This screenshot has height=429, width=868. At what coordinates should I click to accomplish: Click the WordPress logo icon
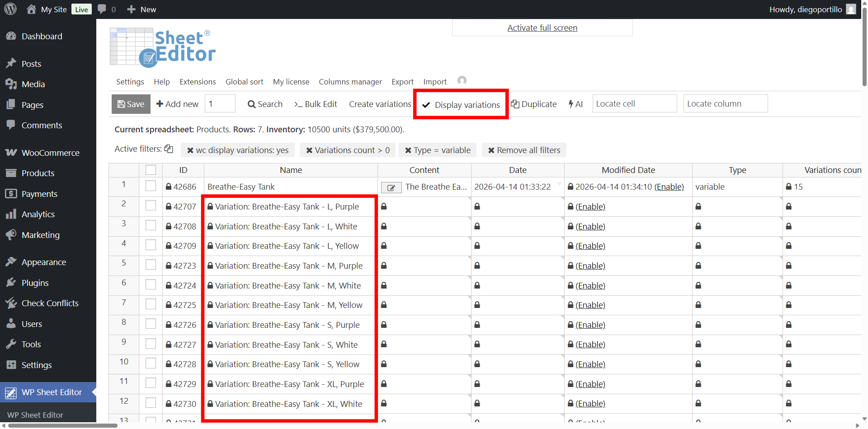[x=10, y=9]
